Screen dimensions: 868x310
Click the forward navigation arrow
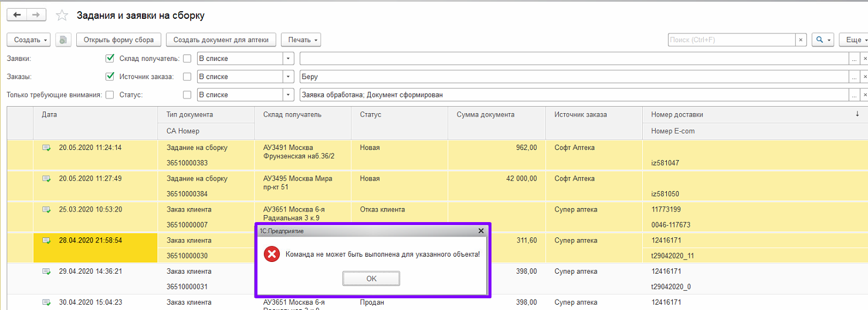point(36,15)
